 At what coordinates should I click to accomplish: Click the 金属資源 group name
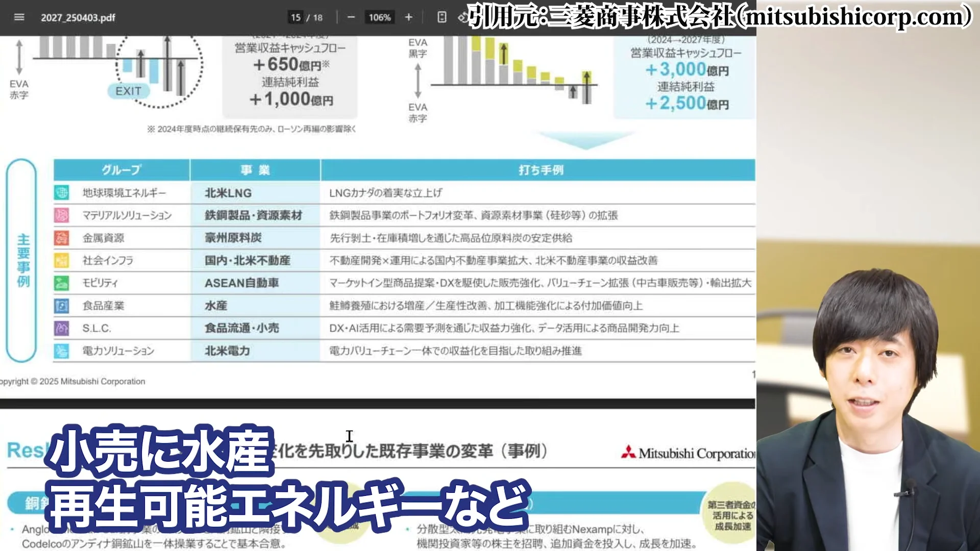[x=104, y=238]
